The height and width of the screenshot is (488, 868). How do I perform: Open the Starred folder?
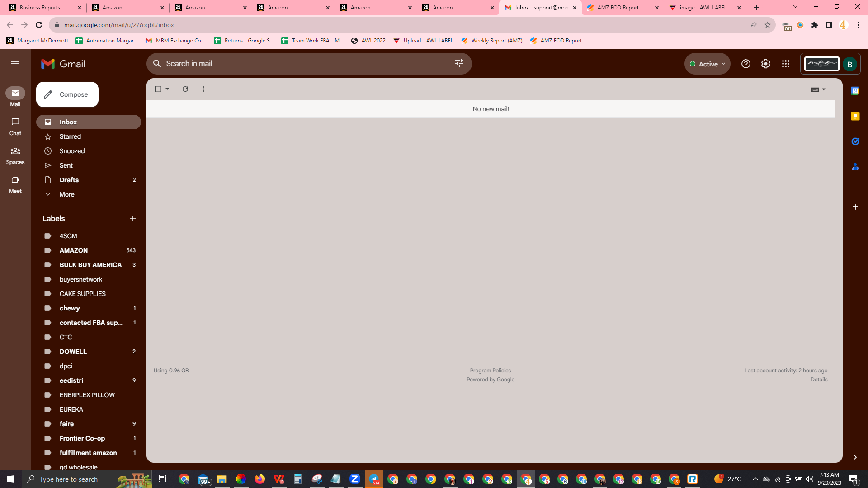pyautogui.click(x=89, y=136)
